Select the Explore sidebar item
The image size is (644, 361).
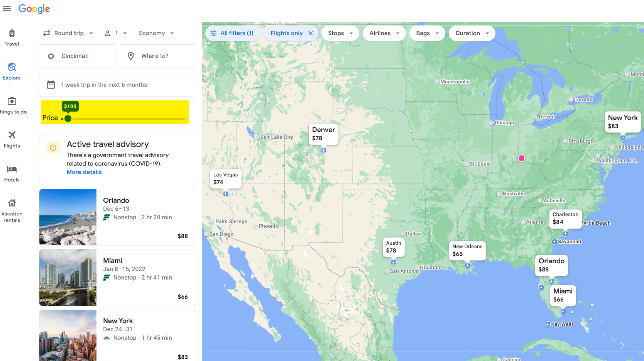(x=12, y=71)
